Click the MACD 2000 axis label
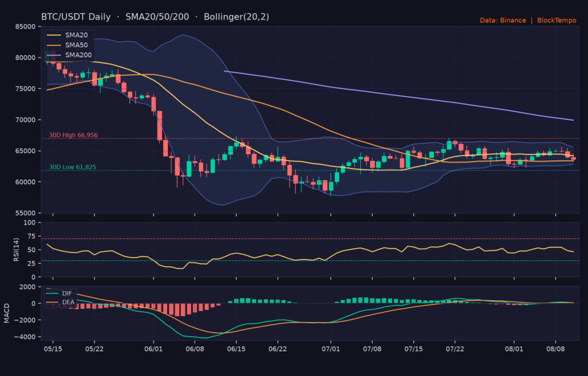588x376 pixels. tap(28, 287)
